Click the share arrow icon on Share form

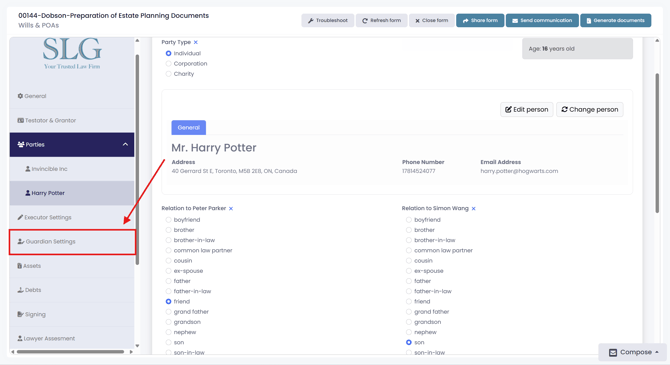point(466,21)
